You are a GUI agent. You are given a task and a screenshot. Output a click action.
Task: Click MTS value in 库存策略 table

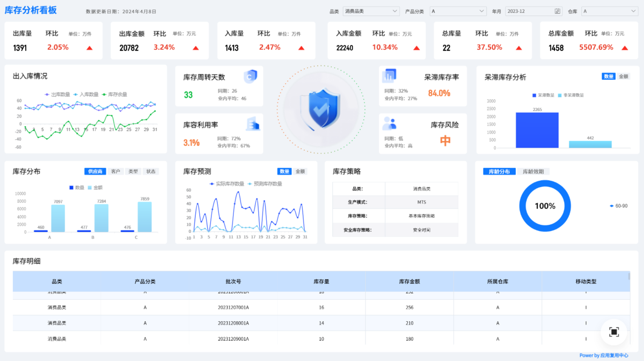(x=421, y=202)
